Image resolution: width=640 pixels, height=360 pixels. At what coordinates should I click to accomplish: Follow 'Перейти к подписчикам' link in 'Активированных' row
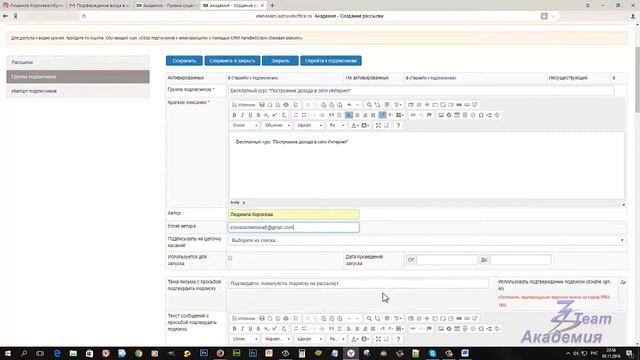tap(255, 78)
